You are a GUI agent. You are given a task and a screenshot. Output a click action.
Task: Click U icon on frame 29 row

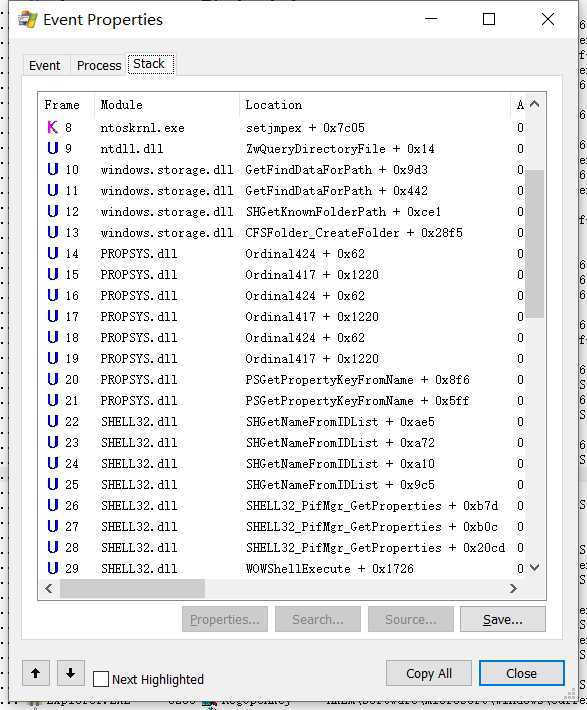(x=53, y=568)
